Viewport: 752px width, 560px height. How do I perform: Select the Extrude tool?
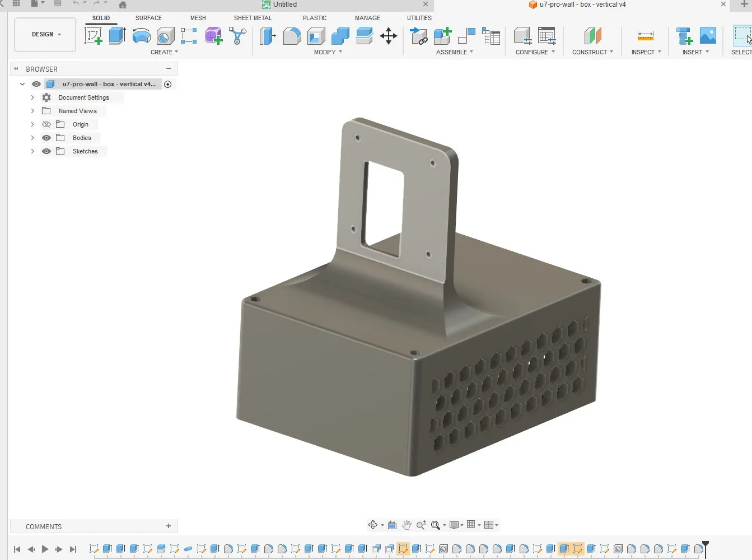coord(117,36)
